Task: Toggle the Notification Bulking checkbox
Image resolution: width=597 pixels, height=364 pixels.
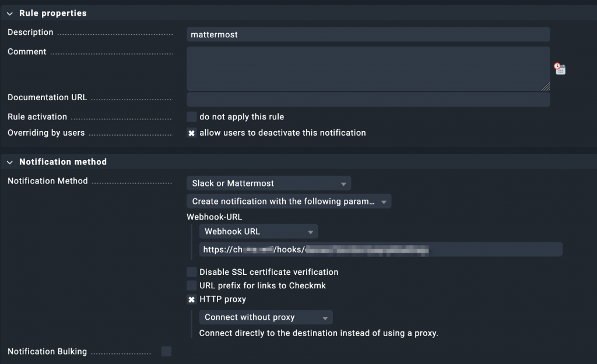Action: tap(167, 351)
